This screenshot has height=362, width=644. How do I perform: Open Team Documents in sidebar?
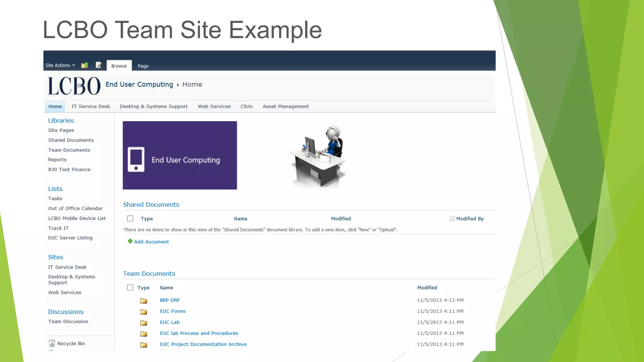pos(69,150)
